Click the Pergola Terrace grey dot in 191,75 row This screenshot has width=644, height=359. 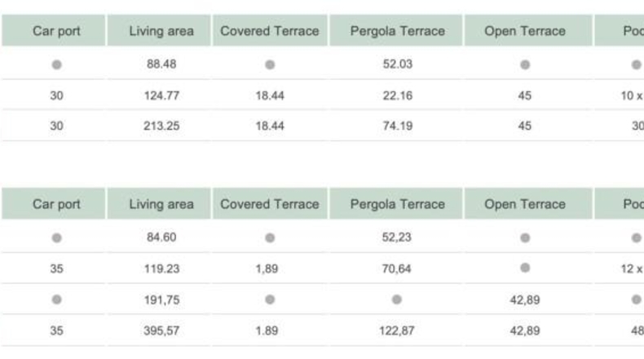click(397, 299)
